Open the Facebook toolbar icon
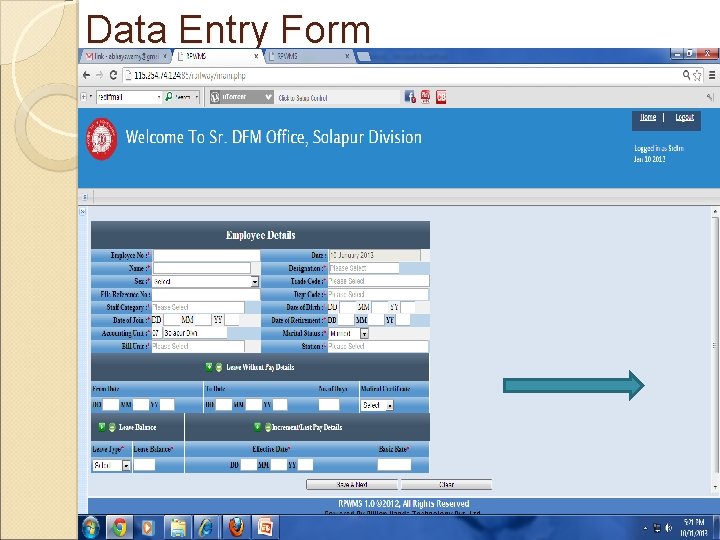The height and width of the screenshot is (540, 720). pyautogui.click(x=410, y=97)
